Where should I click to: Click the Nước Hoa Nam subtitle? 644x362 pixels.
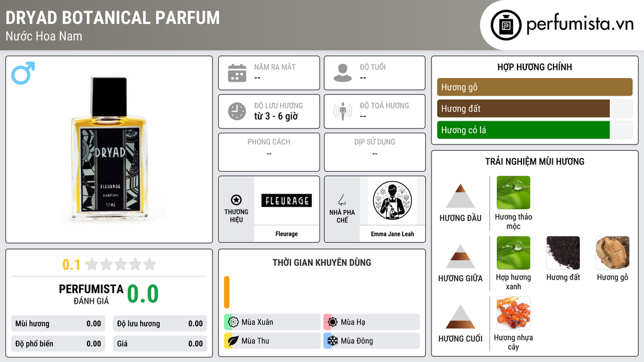(x=44, y=36)
